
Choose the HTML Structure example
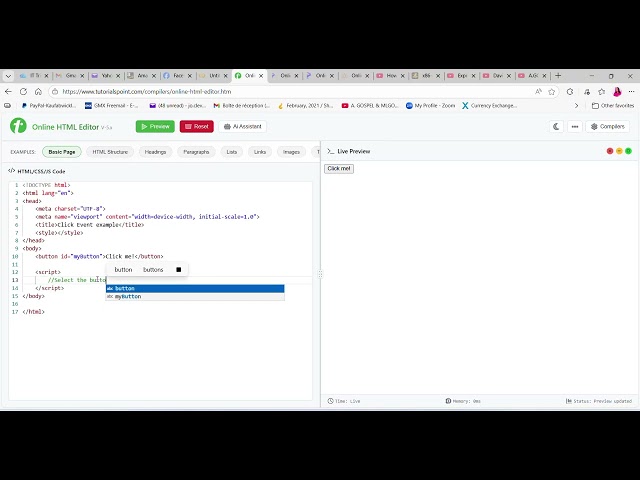[110, 152]
